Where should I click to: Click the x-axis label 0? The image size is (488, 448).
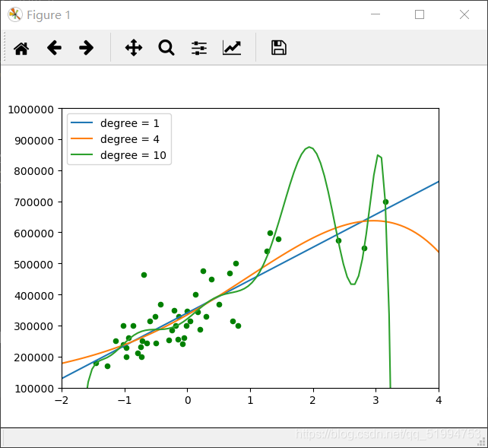[188, 400]
